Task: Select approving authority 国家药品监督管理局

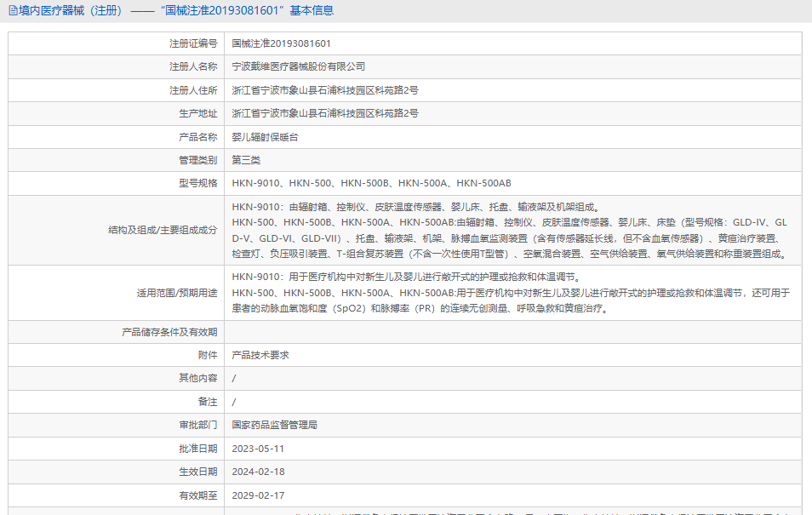Action: click(x=274, y=425)
